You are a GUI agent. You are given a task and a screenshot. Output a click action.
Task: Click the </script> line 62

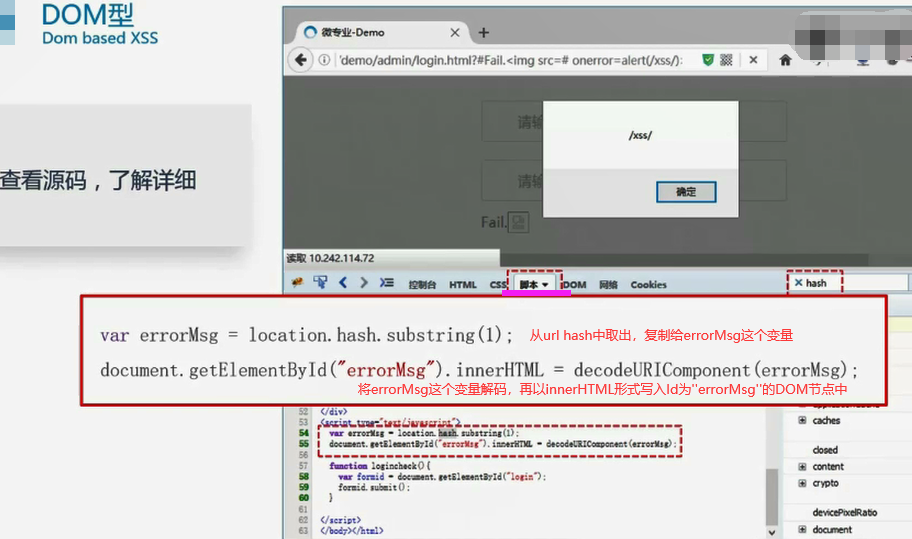[340, 520]
